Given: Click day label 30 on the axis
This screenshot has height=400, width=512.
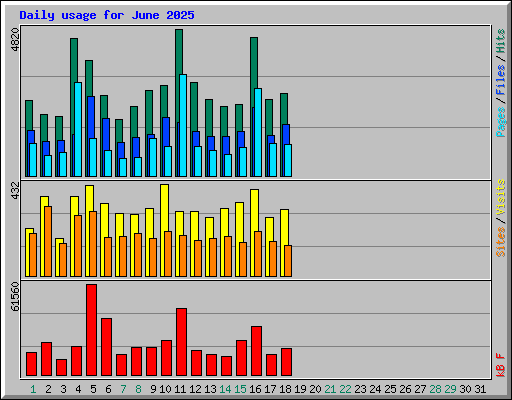Looking at the screenshot, I should coord(465,389).
